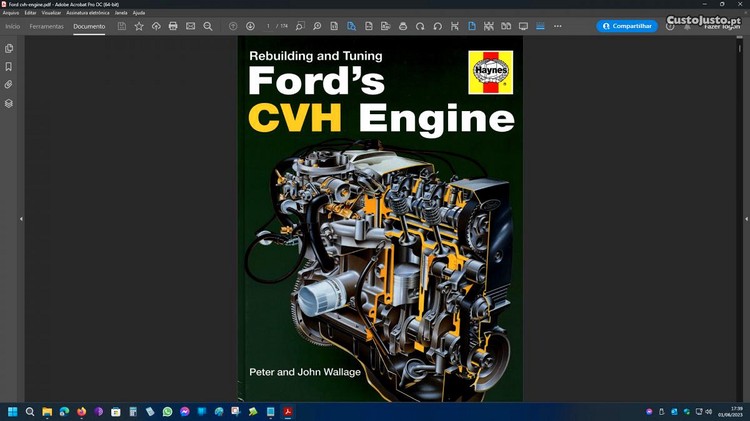This screenshot has height=421, width=750.
Task: Open the magnifier search icon in toolbar
Action: tap(208, 26)
